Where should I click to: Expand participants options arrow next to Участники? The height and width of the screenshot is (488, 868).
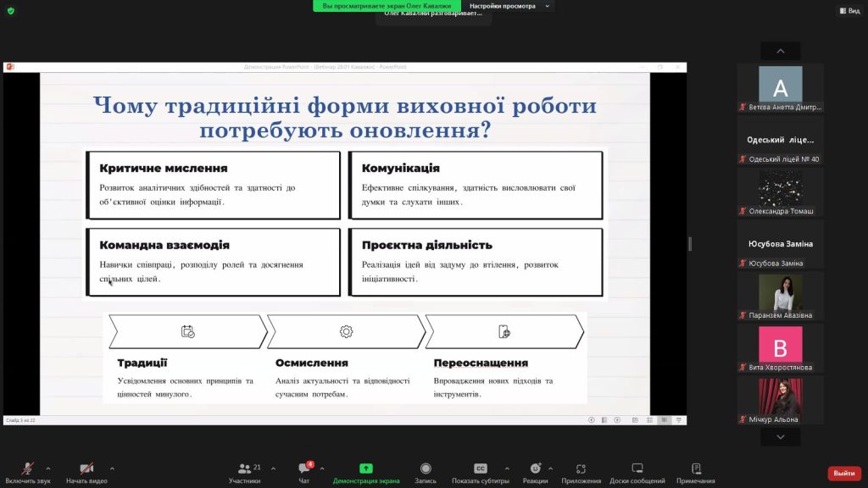[273, 468]
